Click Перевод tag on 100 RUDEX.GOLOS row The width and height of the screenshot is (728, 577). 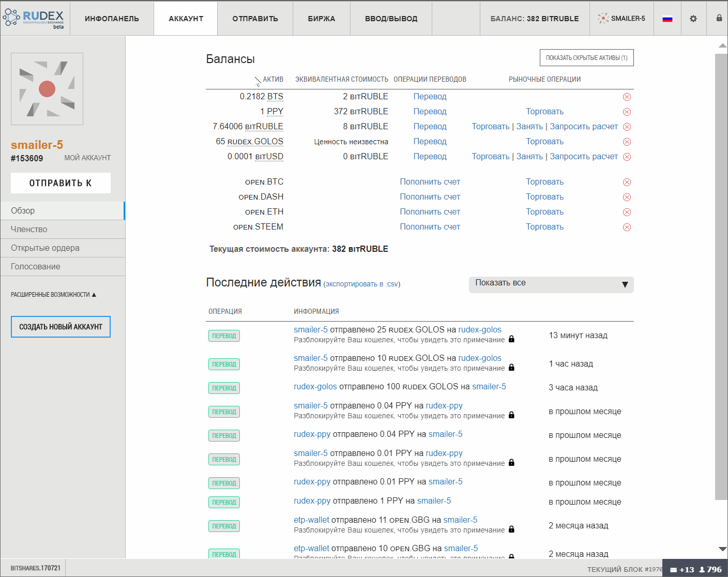(224, 388)
